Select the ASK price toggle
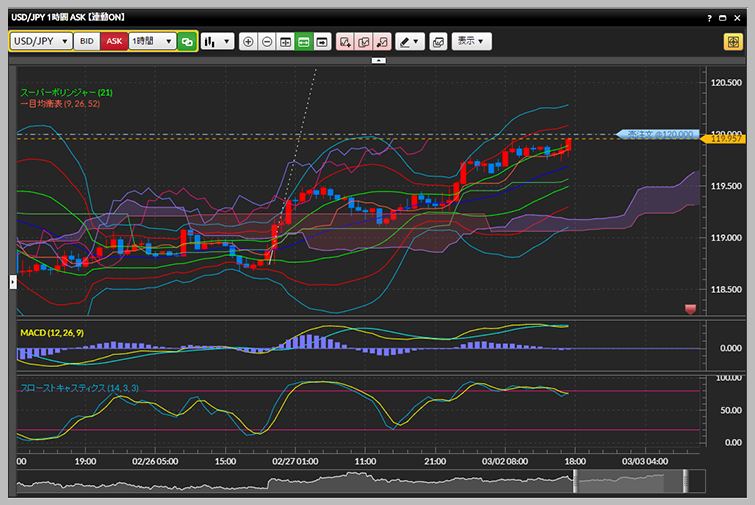 tap(114, 41)
